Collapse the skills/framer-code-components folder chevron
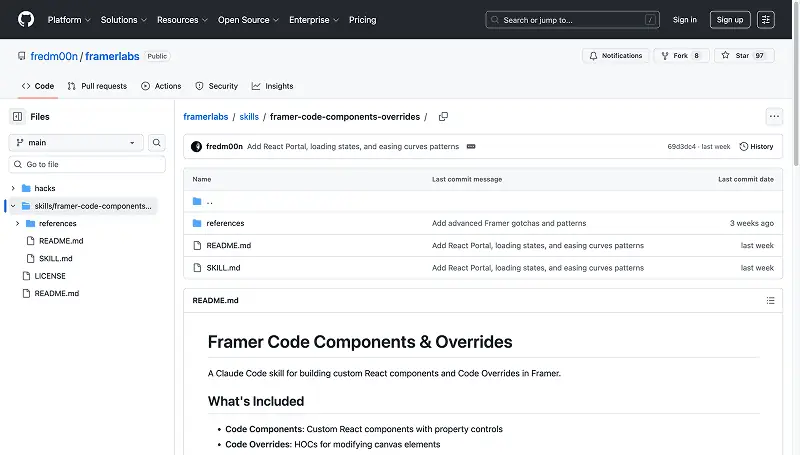The image size is (800, 455). [x=13, y=206]
